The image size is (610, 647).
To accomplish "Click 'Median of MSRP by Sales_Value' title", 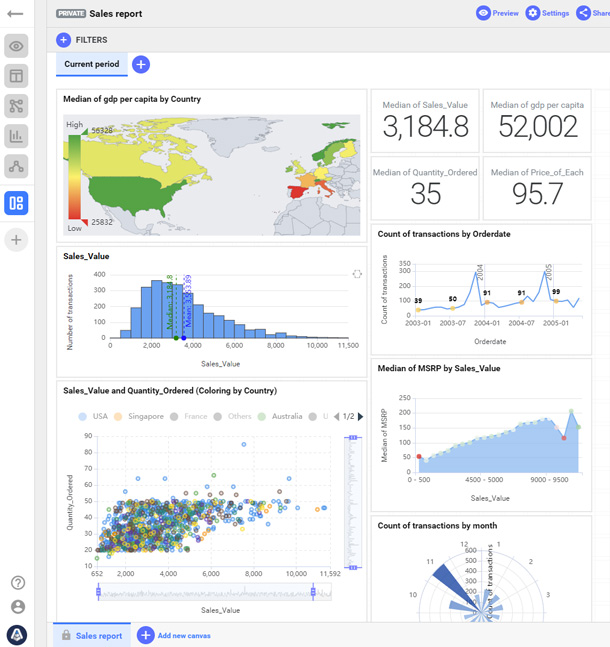I will click(439, 368).
